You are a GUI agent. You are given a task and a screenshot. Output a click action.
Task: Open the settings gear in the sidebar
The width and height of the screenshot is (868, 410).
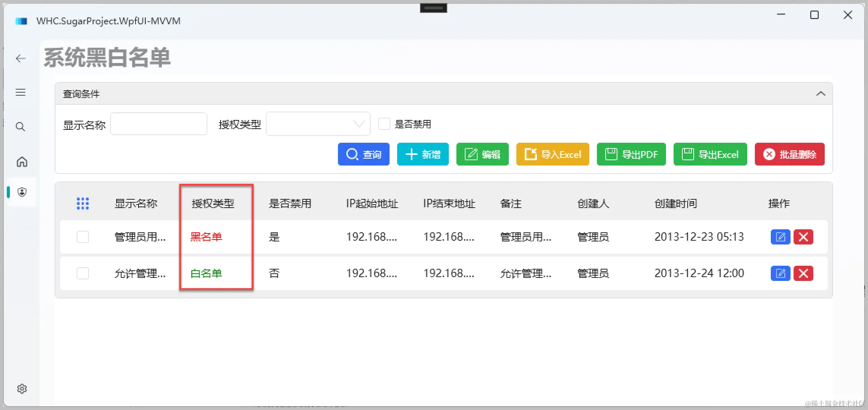(x=22, y=389)
